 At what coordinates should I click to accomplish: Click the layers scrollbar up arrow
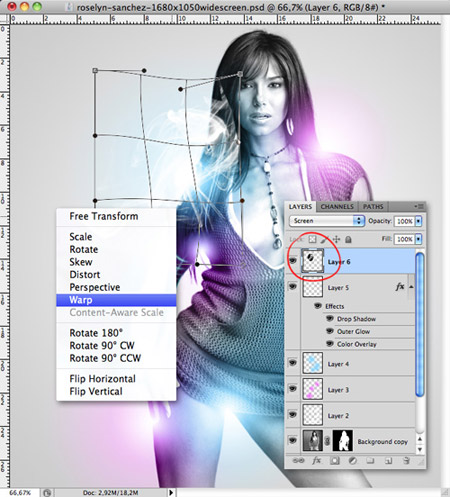(420, 439)
